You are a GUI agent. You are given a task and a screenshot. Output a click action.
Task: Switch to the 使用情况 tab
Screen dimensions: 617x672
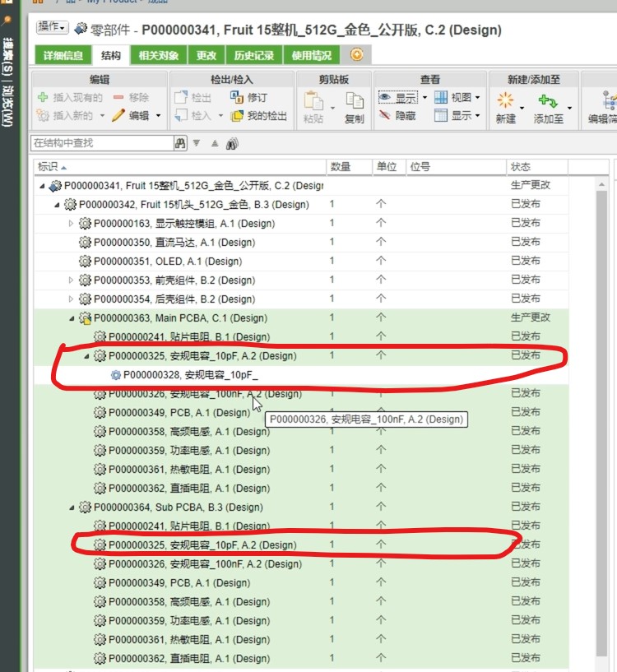(311, 55)
